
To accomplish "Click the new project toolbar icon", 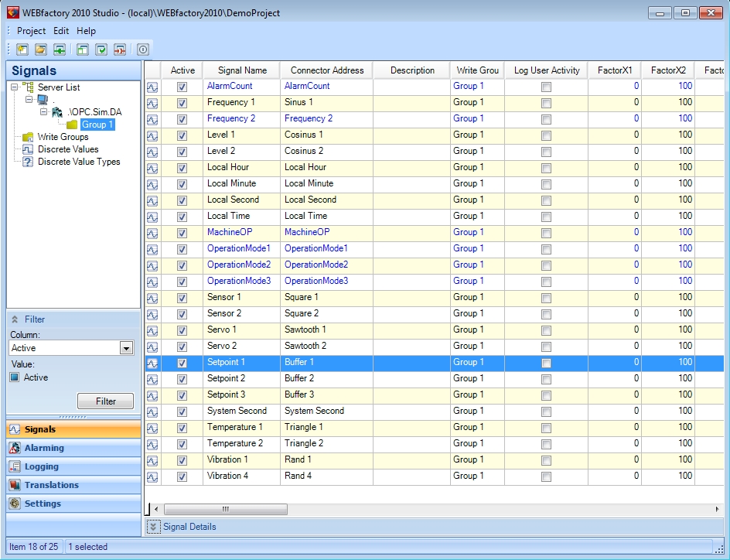I will [x=22, y=50].
